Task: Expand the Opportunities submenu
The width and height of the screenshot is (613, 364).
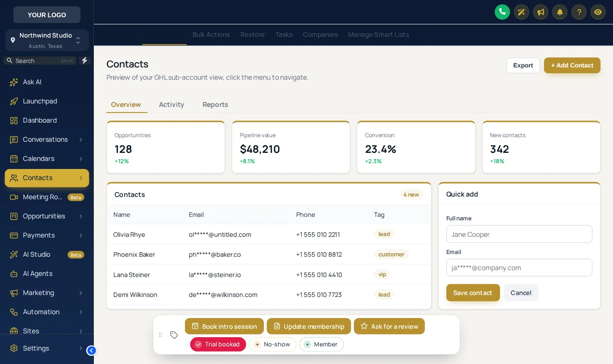Action: point(81,216)
